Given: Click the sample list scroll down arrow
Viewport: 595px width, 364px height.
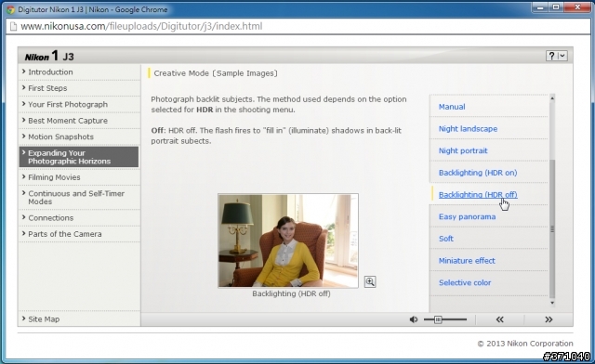Looking at the screenshot, I should (552, 303).
